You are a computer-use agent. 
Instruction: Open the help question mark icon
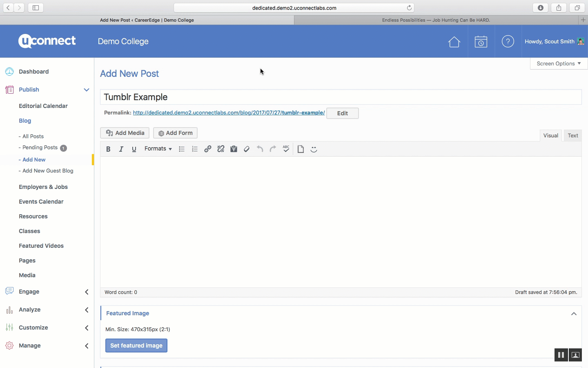508,42
